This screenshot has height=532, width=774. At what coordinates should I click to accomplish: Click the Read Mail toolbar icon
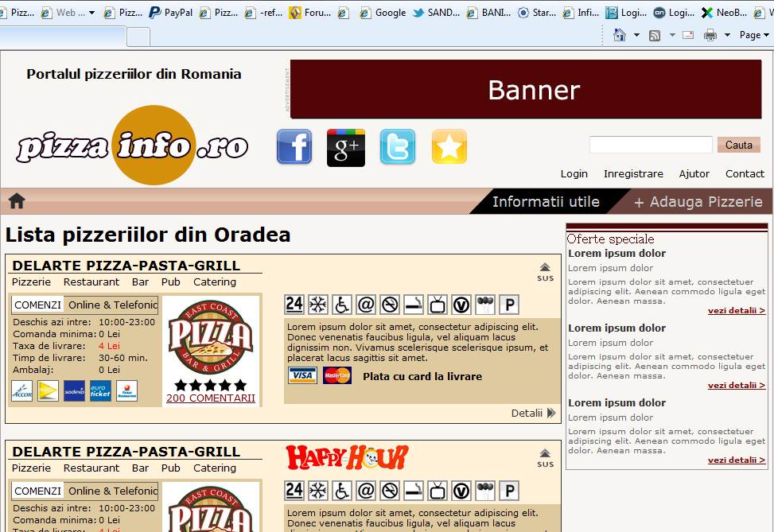(x=688, y=35)
